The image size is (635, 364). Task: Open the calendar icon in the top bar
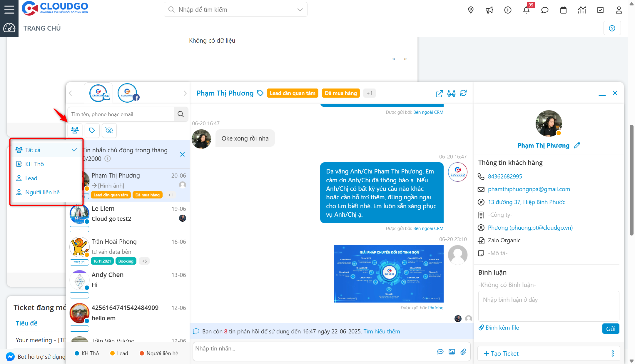pyautogui.click(x=563, y=10)
